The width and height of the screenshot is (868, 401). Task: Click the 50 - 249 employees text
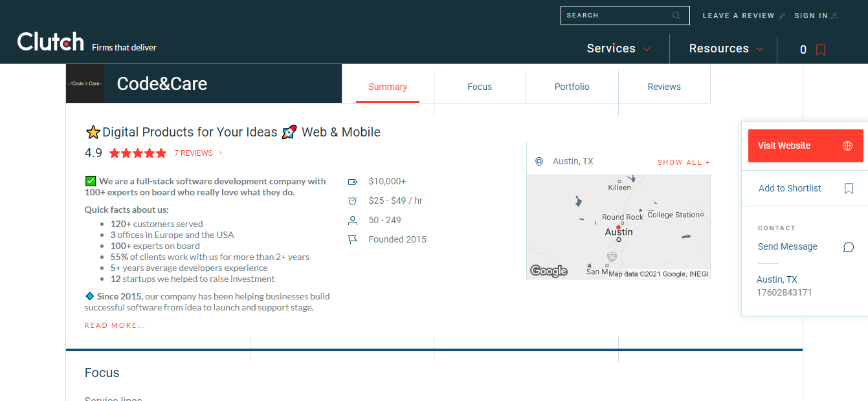384,220
